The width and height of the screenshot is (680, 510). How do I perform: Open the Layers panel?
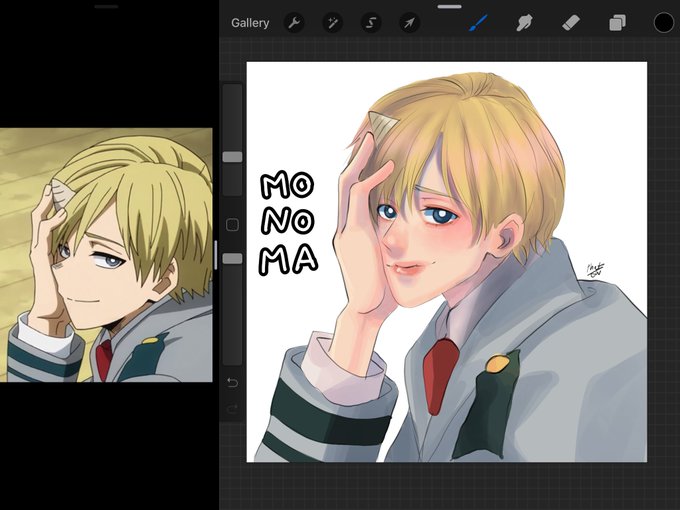click(x=617, y=23)
